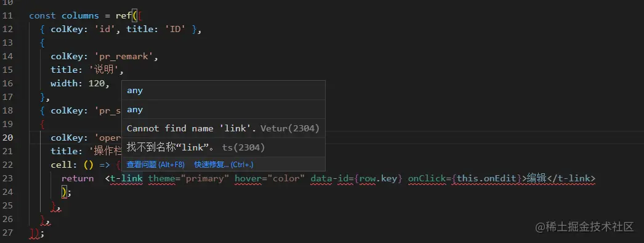Click the first 'any' type hint in tooltip

135,91
